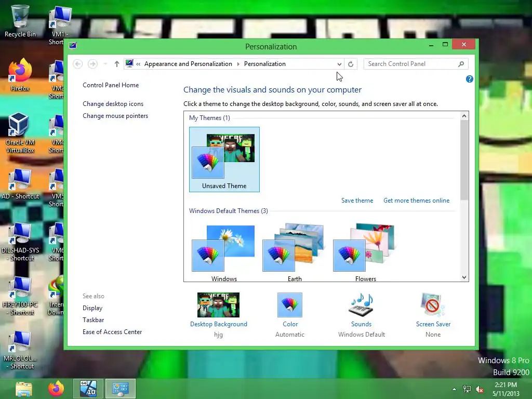Viewport: 532px width, 399px height.
Task: Click the muted volume tray icon
Action: (480, 390)
